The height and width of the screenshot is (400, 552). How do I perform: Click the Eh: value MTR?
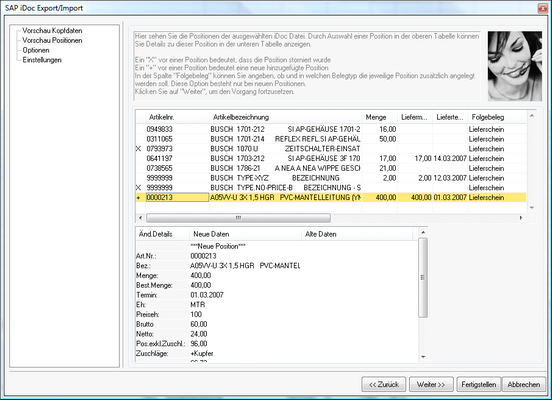tap(197, 305)
